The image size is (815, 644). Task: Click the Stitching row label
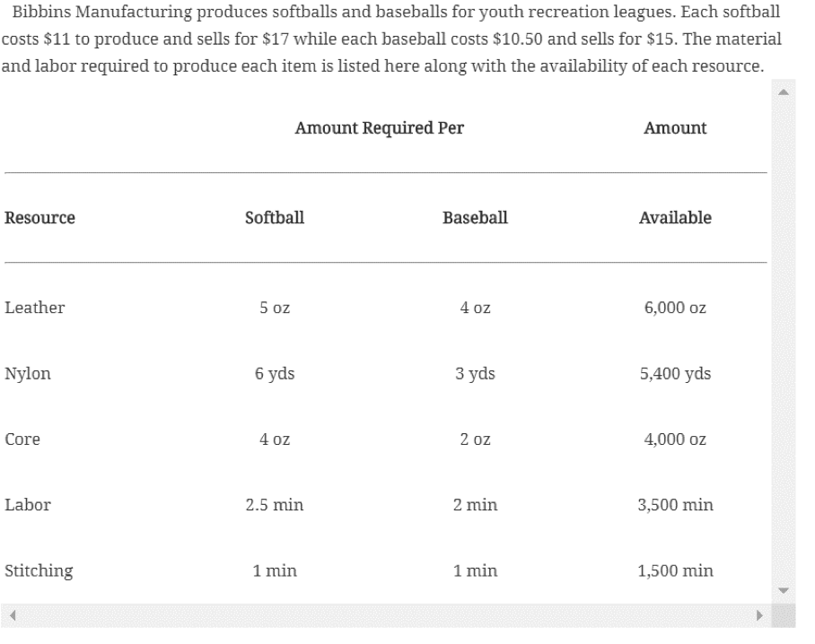39,570
